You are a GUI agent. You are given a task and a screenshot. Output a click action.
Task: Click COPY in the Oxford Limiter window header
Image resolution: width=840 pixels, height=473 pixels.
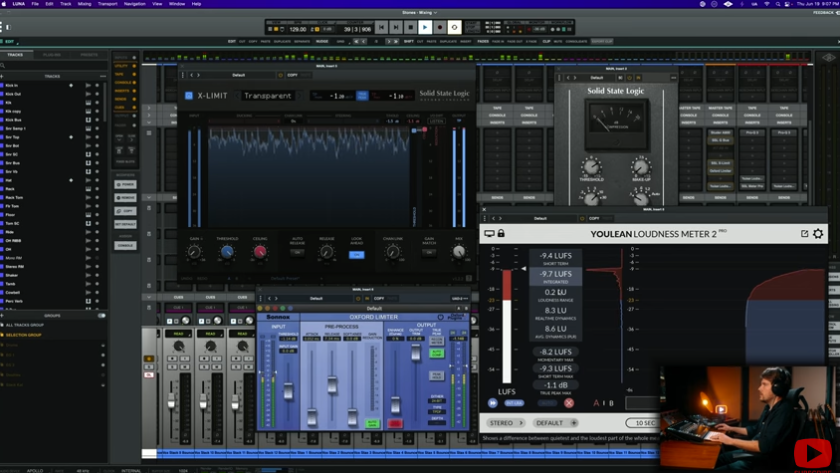(379, 298)
